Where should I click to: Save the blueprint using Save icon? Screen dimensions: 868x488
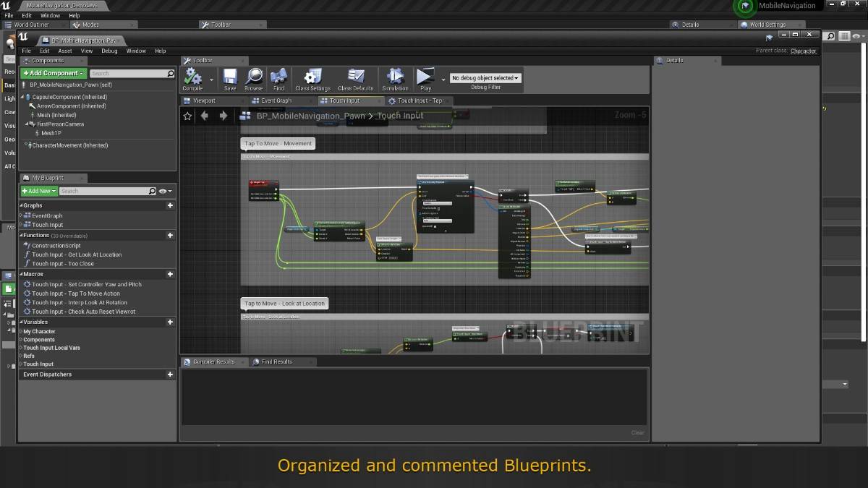click(230, 80)
